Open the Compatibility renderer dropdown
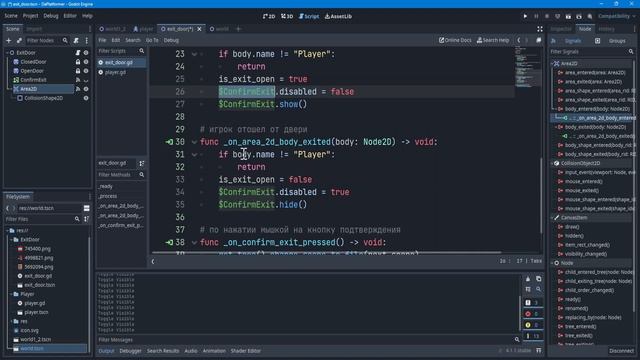This screenshot has width=640, height=360. pyautogui.click(x=617, y=16)
